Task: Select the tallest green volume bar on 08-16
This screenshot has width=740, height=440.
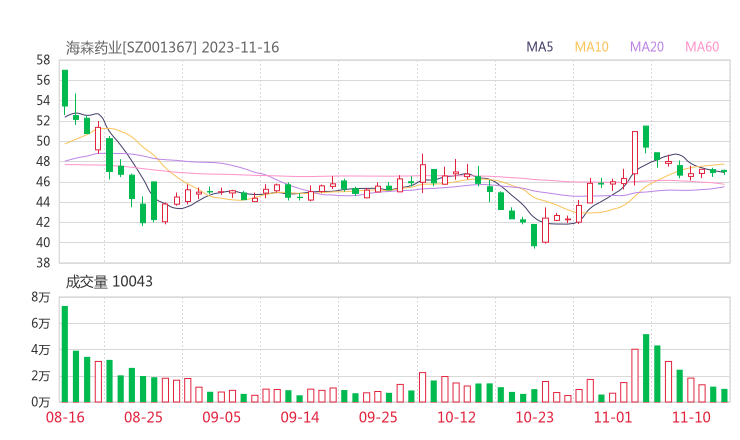Action: pos(65,354)
